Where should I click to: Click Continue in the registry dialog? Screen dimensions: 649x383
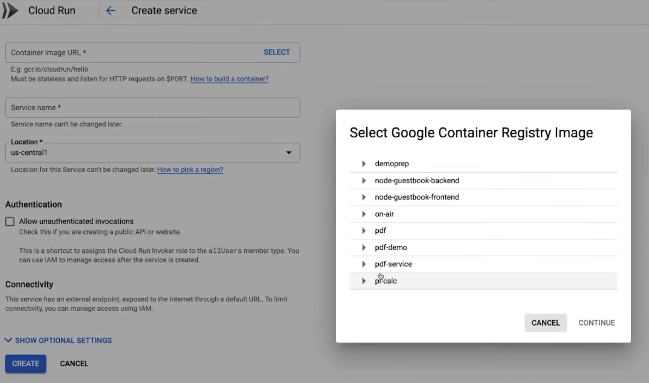pyautogui.click(x=596, y=323)
